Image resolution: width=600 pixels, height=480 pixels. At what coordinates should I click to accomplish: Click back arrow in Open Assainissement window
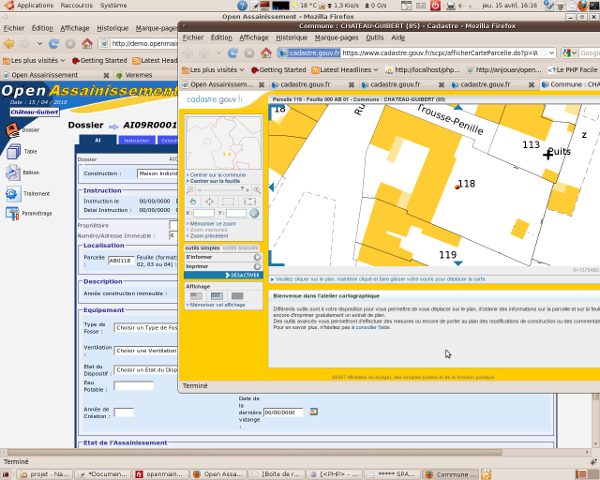(9, 44)
